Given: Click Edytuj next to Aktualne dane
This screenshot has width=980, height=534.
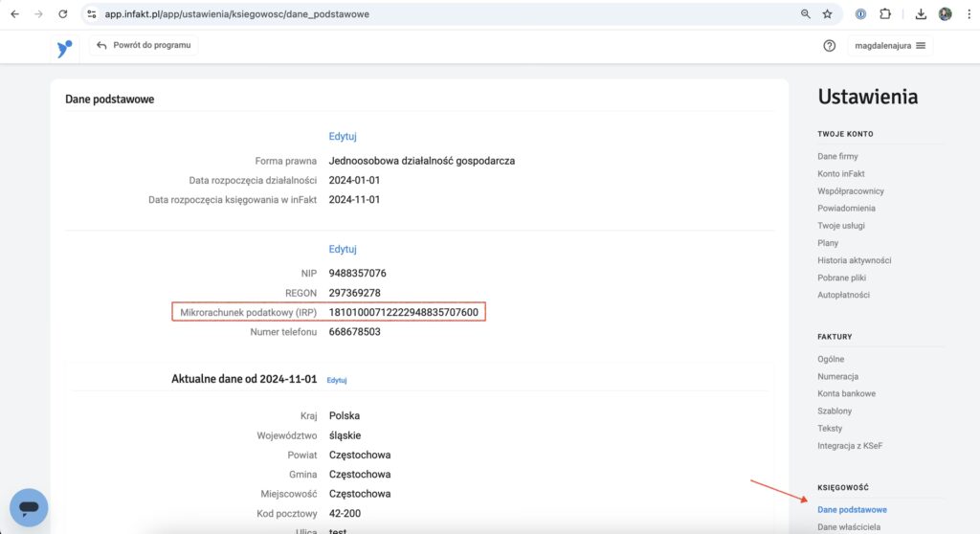Looking at the screenshot, I should point(336,380).
